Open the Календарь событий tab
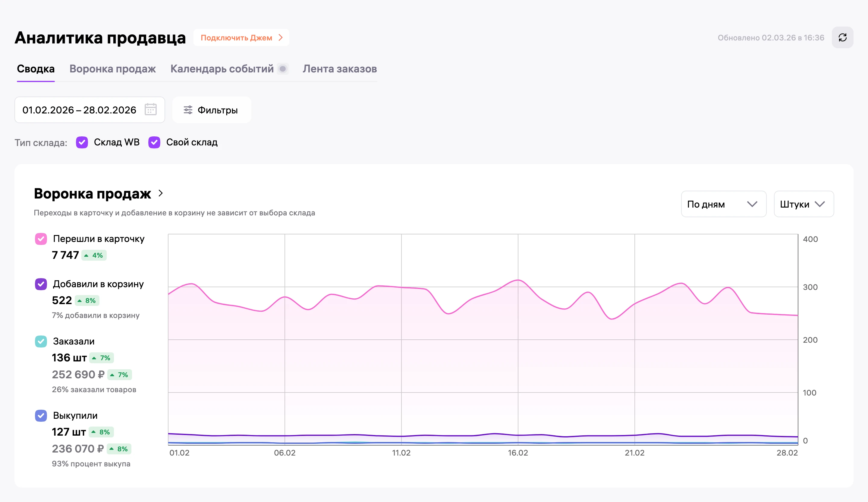This screenshot has height=502, width=868. pos(222,68)
